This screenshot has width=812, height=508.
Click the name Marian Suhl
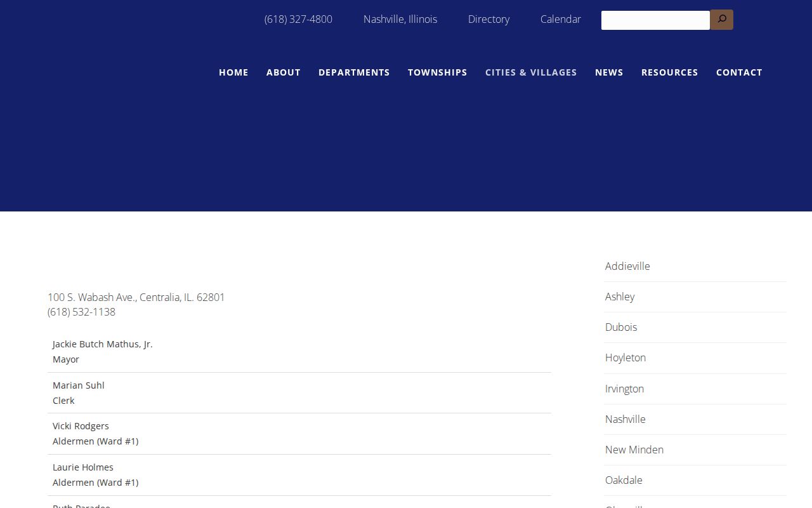click(79, 385)
